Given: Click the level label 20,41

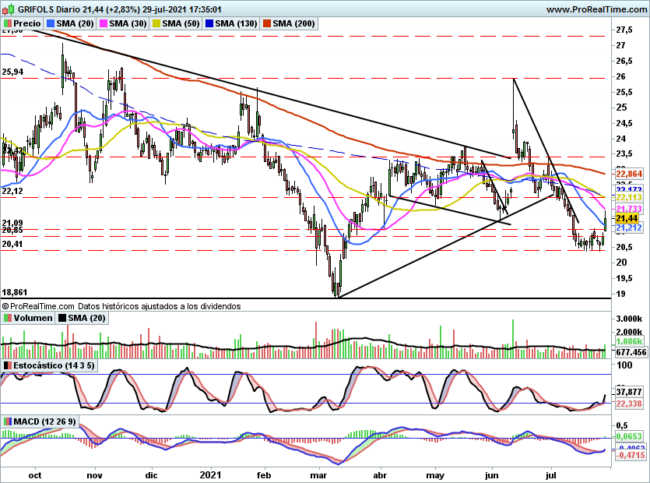Looking at the screenshot, I should click(13, 244).
